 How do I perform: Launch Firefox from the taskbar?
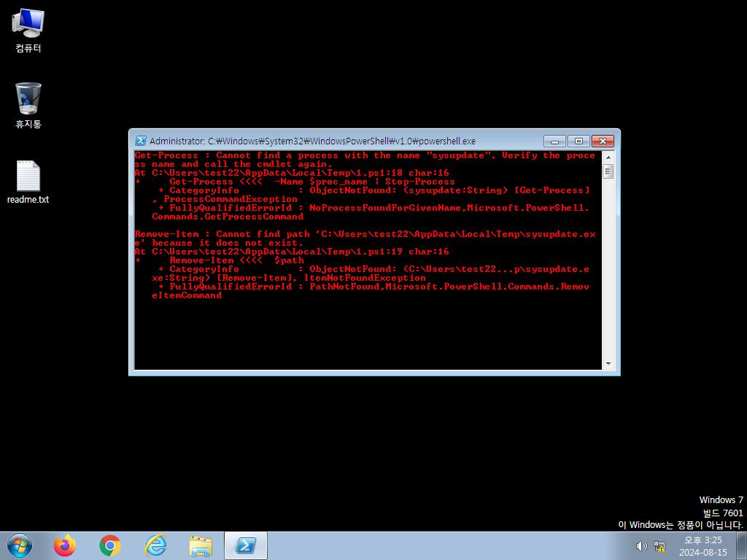[x=65, y=545]
